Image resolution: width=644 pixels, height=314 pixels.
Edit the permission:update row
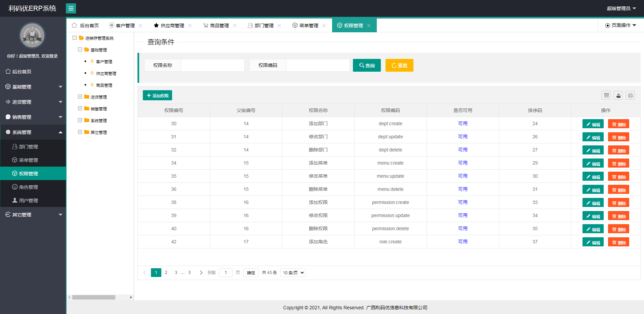point(593,216)
